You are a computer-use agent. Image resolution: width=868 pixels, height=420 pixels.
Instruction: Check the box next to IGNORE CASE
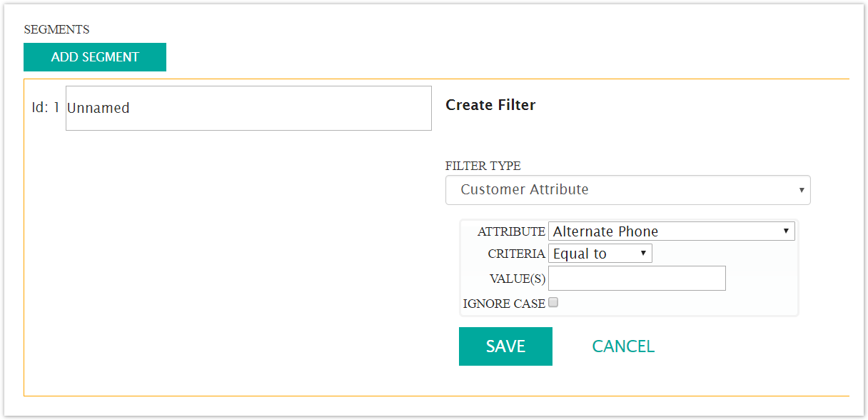pos(553,302)
